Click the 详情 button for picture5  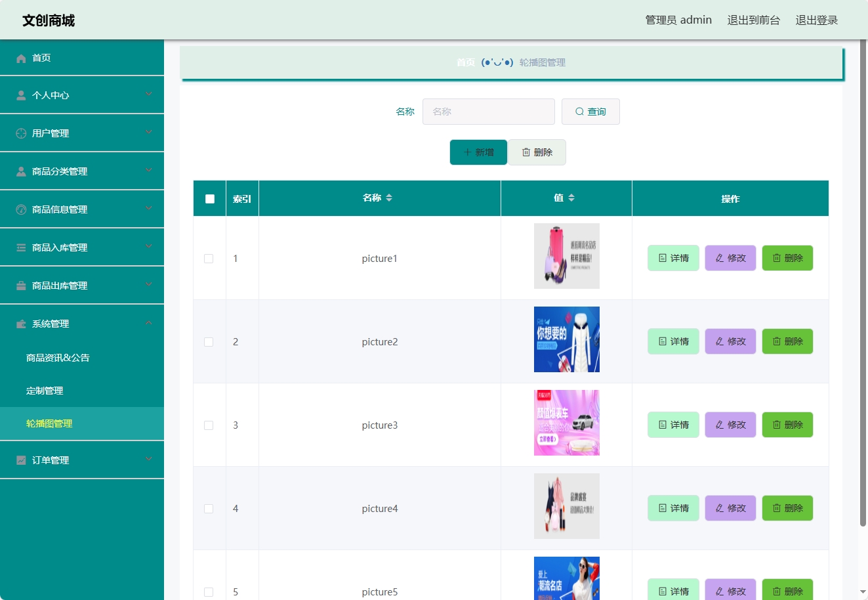pos(673,589)
